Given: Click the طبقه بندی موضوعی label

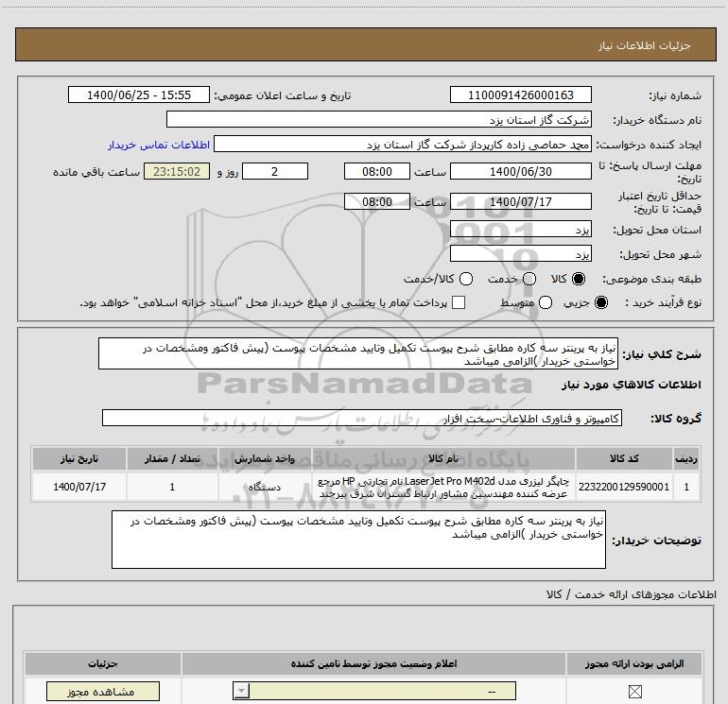Looking at the screenshot, I should click(x=651, y=279).
